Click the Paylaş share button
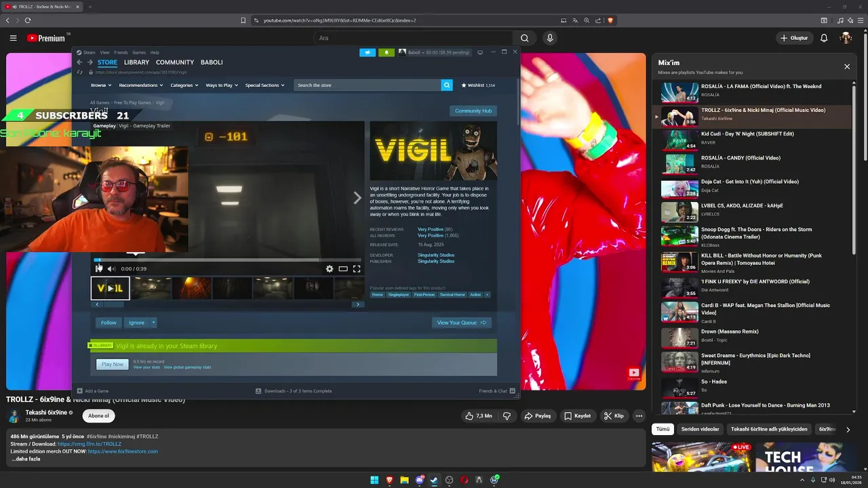868x488 pixels. tap(538, 415)
